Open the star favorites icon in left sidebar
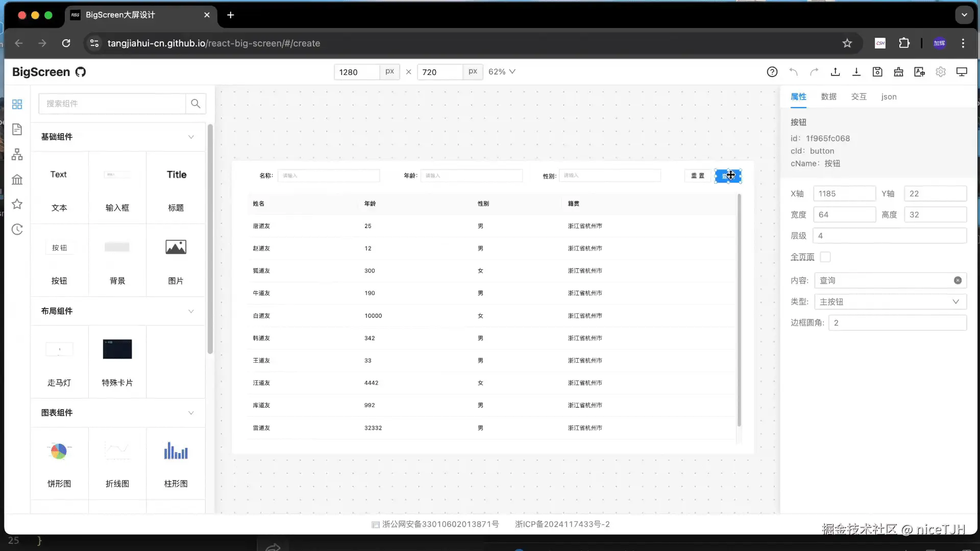980x551 pixels. click(17, 204)
